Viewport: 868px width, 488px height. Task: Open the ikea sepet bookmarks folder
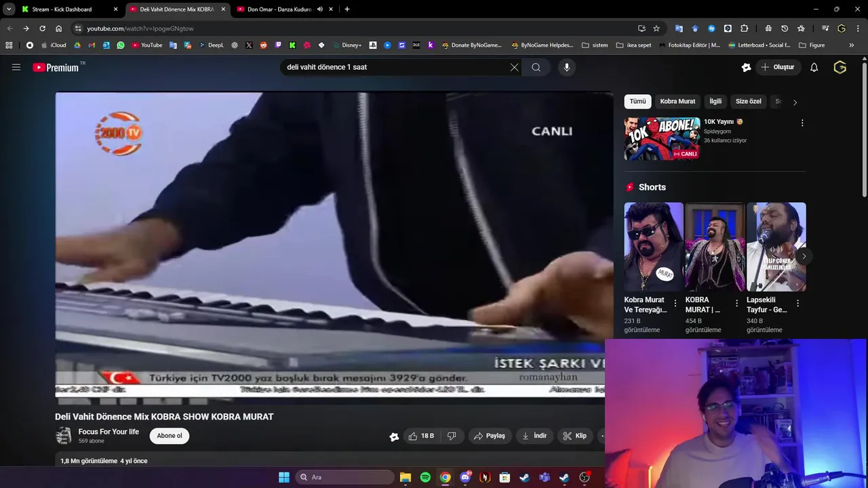(633, 45)
